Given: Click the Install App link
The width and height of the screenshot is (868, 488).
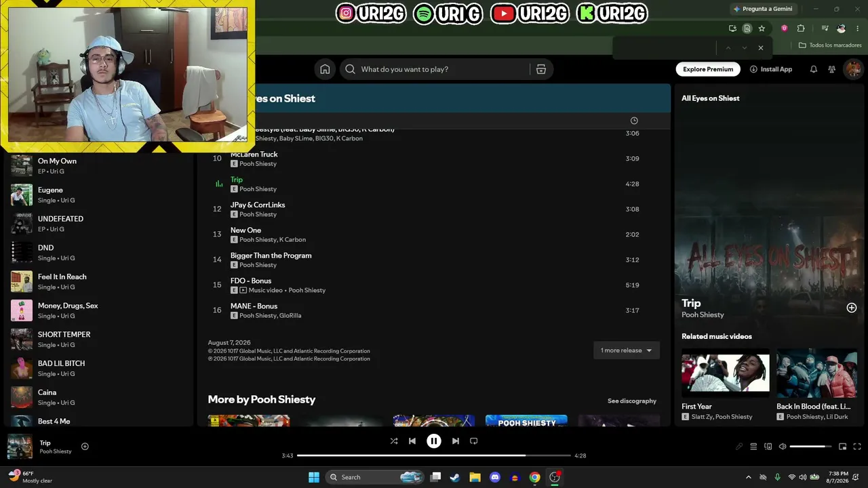Looking at the screenshot, I should tap(771, 69).
